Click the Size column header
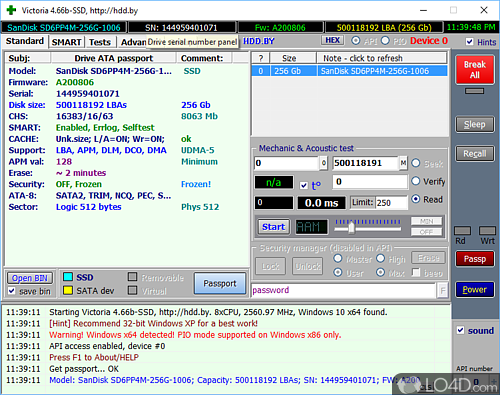The height and width of the screenshot is (395, 500). pyautogui.click(x=293, y=58)
